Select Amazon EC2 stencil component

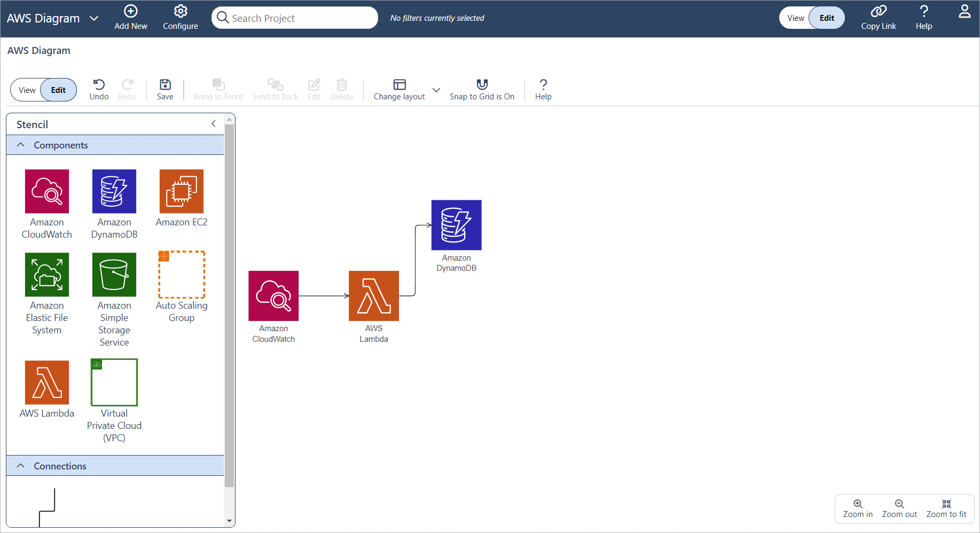[x=181, y=191]
